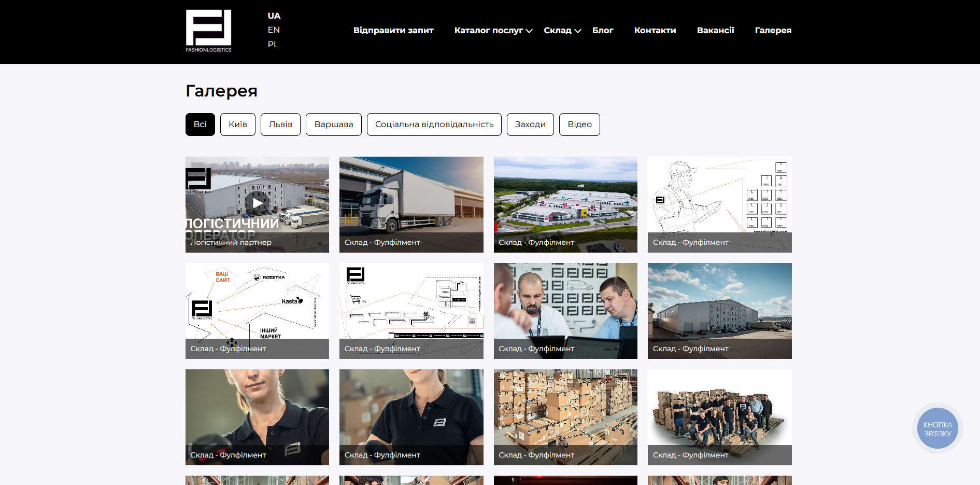
Task: Filter gallery by Київ
Action: coord(237,124)
